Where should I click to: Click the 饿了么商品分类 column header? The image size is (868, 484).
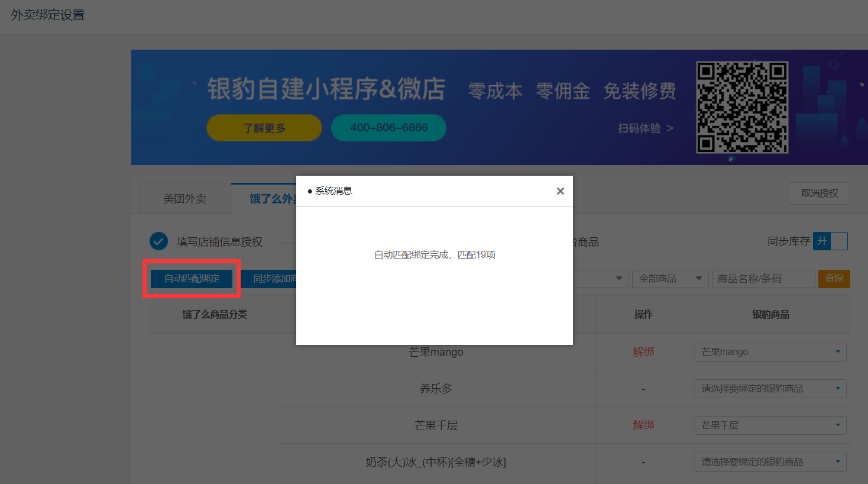pyautogui.click(x=215, y=315)
